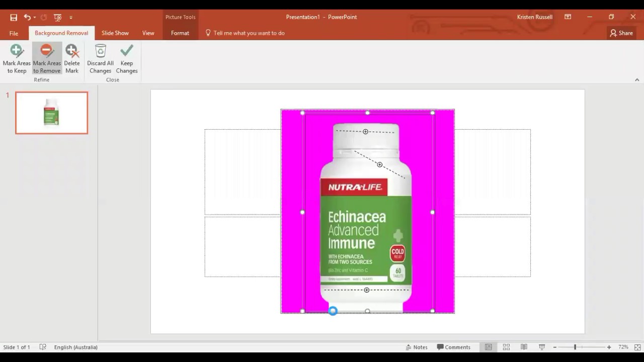The height and width of the screenshot is (362, 644).
Task: Switch to Background Removal tab
Action: coord(61,33)
